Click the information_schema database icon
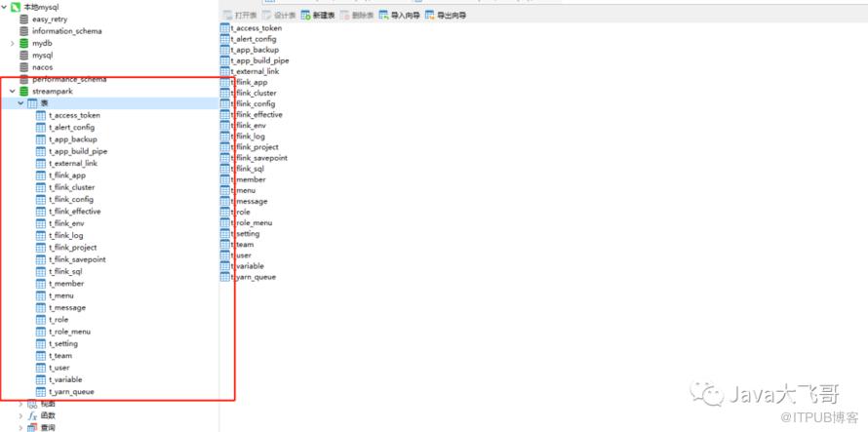 (x=23, y=31)
